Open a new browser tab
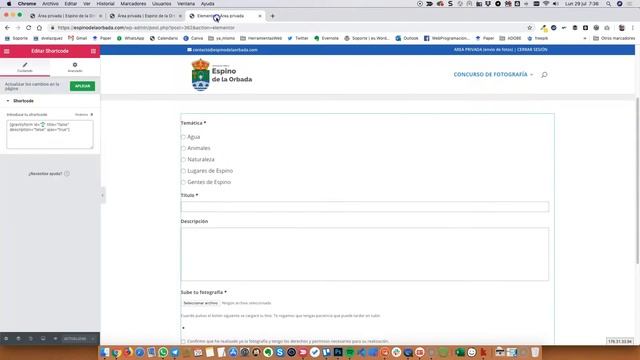640x360 pixels. [x=272, y=16]
